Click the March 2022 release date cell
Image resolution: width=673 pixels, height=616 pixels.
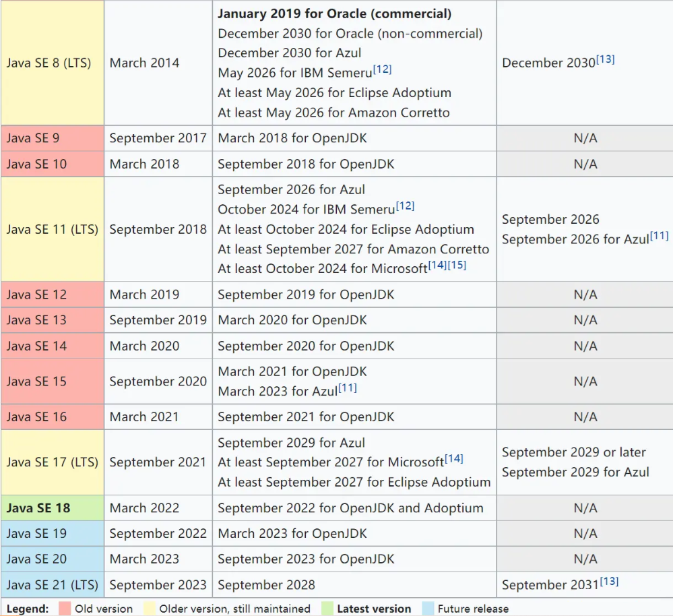click(x=158, y=507)
